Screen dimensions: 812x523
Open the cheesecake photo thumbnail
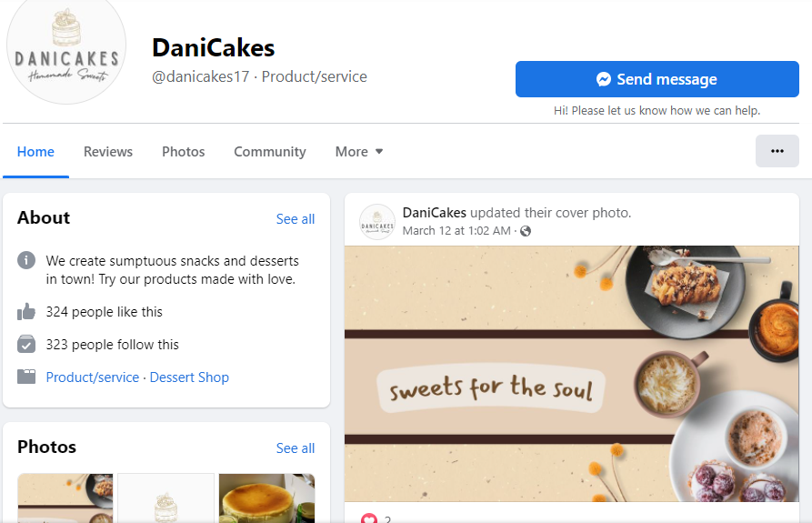(266, 498)
